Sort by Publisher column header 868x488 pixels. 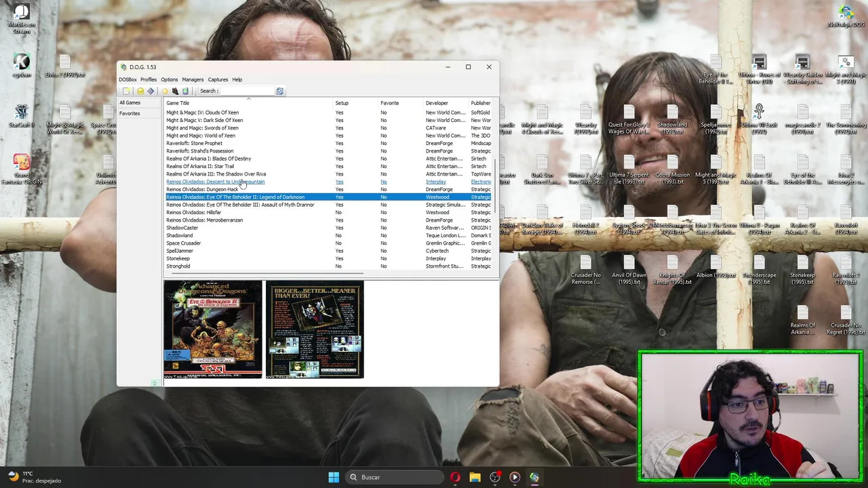pos(481,103)
